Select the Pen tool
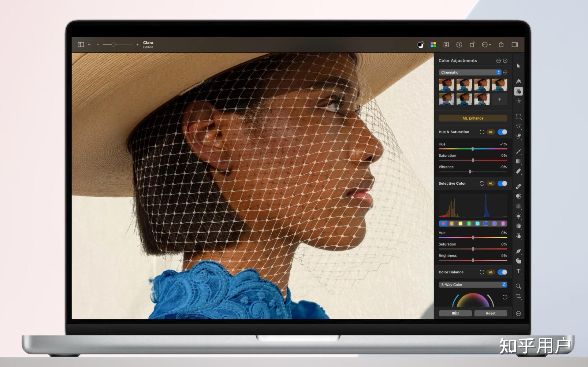This screenshot has width=588, height=367. click(519, 251)
